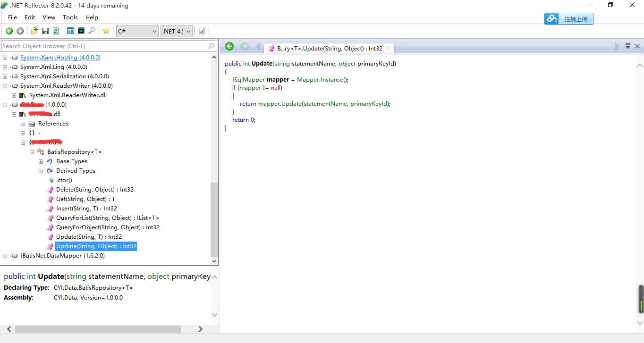Screen dimensions: 644x343
Task: Select QueryForList(String, Object) : IList<T>
Action: (108, 218)
